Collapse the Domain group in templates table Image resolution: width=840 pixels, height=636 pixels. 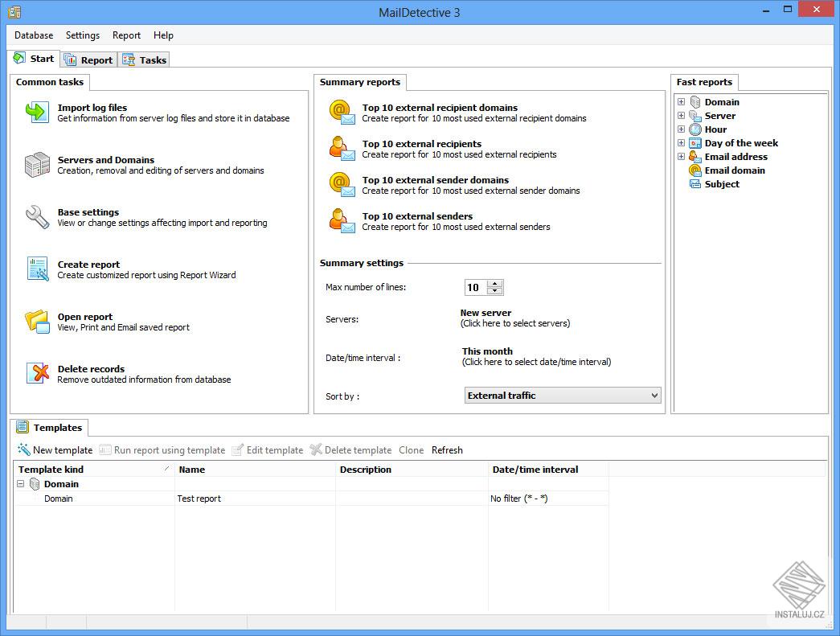tap(20, 484)
